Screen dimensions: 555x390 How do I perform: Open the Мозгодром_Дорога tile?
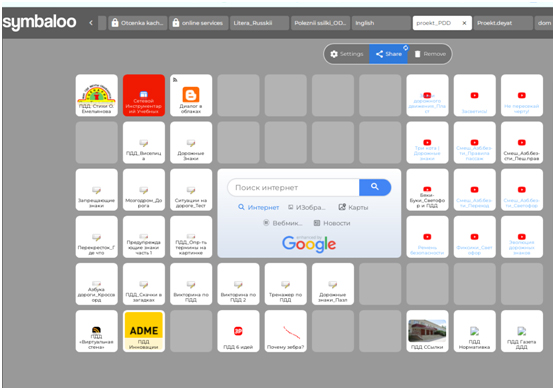(144, 190)
